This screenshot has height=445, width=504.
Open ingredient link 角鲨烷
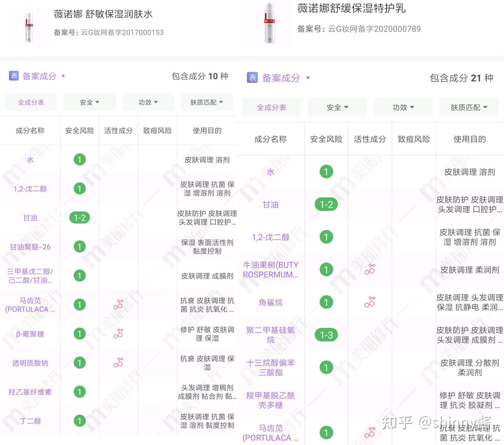[x=271, y=302]
